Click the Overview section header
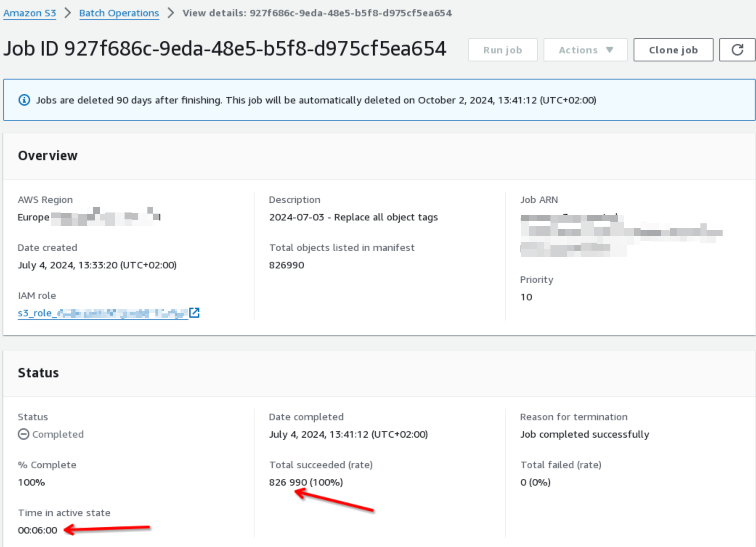756x547 pixels. (48, 155)
